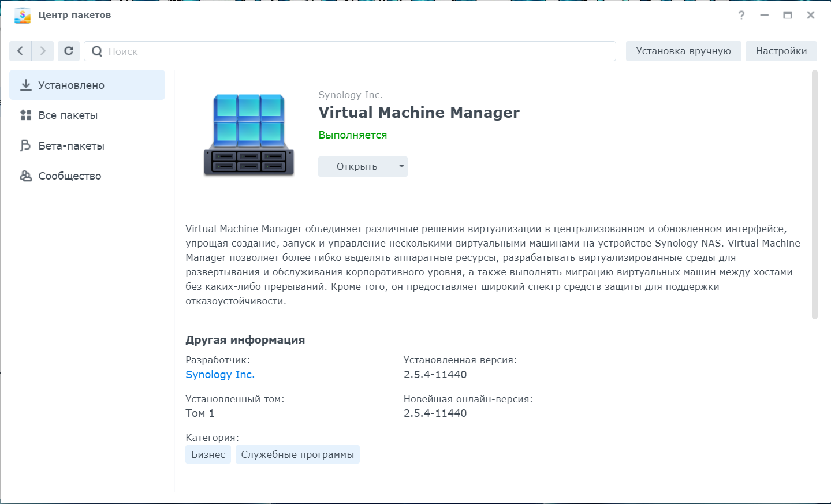The image size is (831, 504).
Task: Click the Virtual Machine Manager title text
Action: [419, 113]
